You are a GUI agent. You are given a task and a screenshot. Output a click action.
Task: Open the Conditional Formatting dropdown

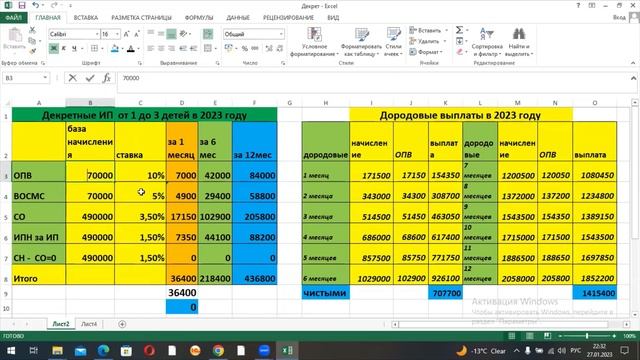click(x=314, y=42)
